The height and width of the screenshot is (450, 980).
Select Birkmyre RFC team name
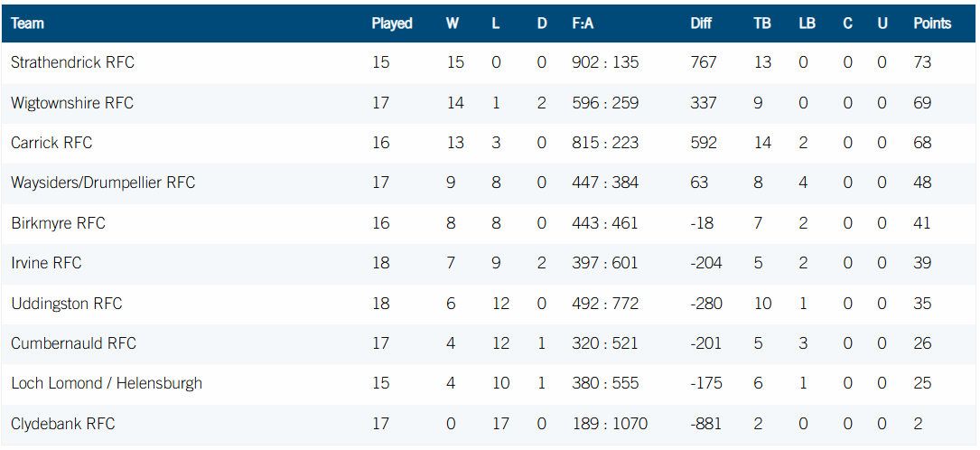58,223
